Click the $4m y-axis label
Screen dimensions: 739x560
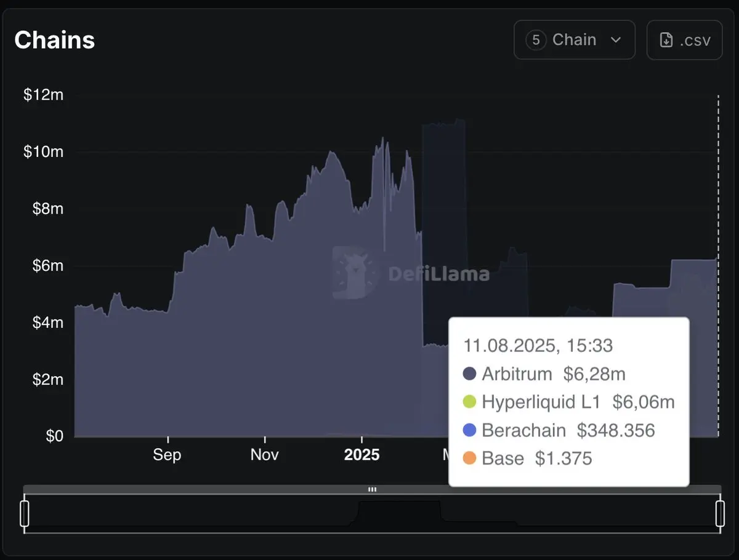(47, 322)
